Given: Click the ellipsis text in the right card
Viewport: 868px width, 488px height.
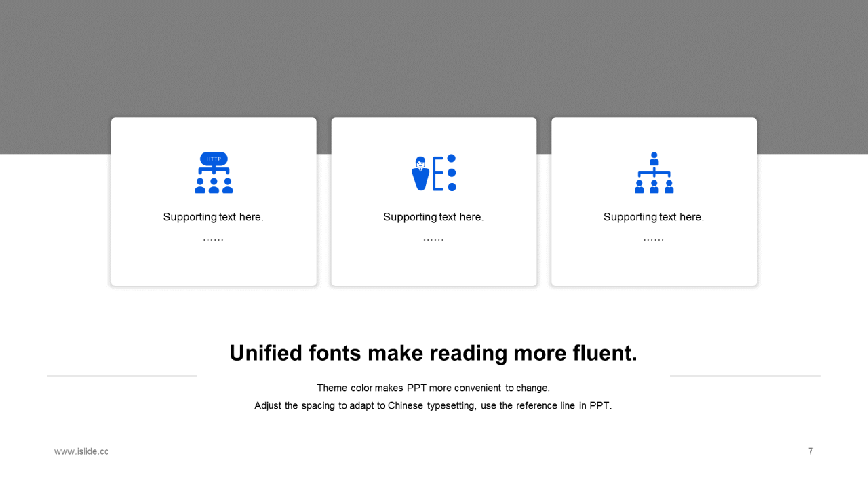Looking at the screenshot, I should coord(654,239).
